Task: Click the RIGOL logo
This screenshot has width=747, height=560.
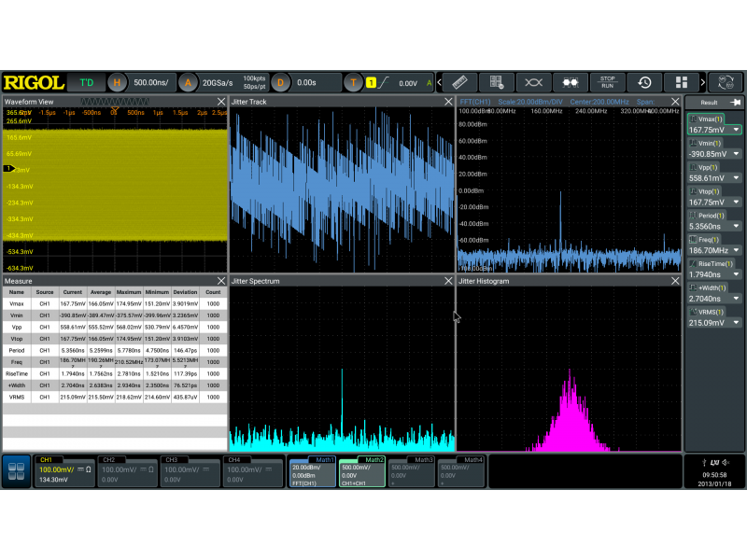Action: [x=33, y=82]
